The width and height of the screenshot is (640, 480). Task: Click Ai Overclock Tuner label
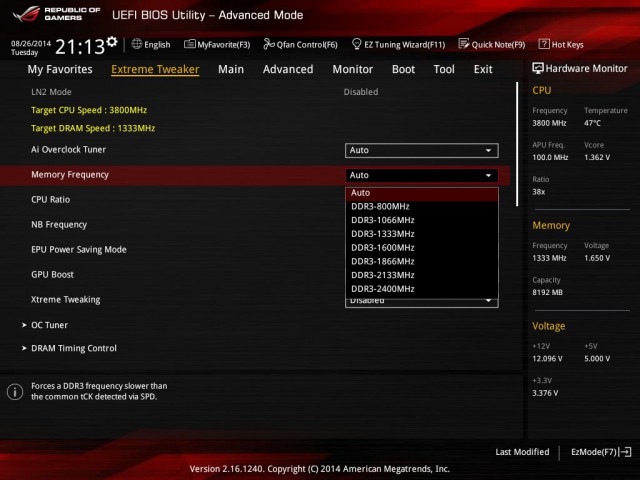69,150
